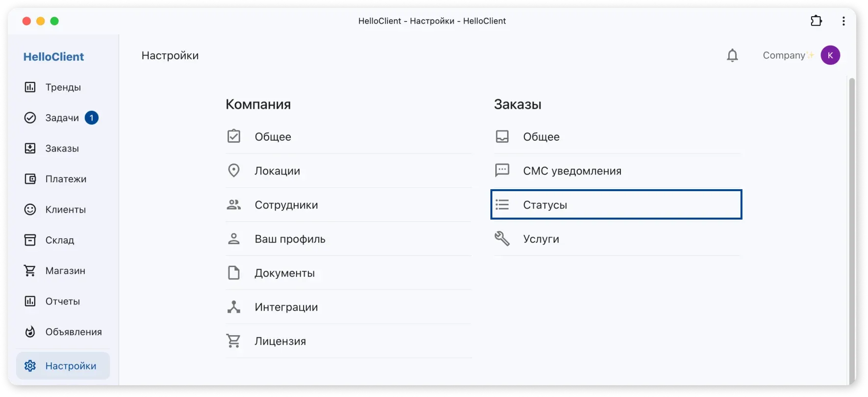Open the browser extensions puzzle icon
The height and width of the screenshot is (397, 868).
coord(816,21)
